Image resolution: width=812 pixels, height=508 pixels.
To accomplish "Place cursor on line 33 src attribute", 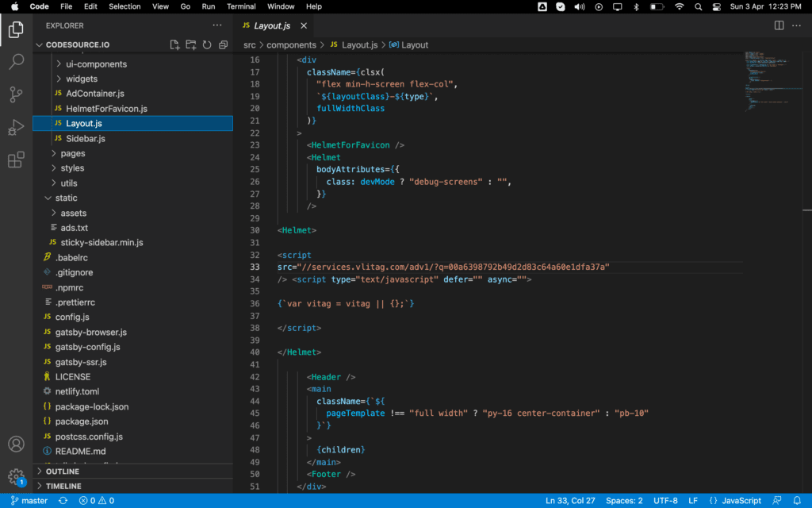I will 443,267.
